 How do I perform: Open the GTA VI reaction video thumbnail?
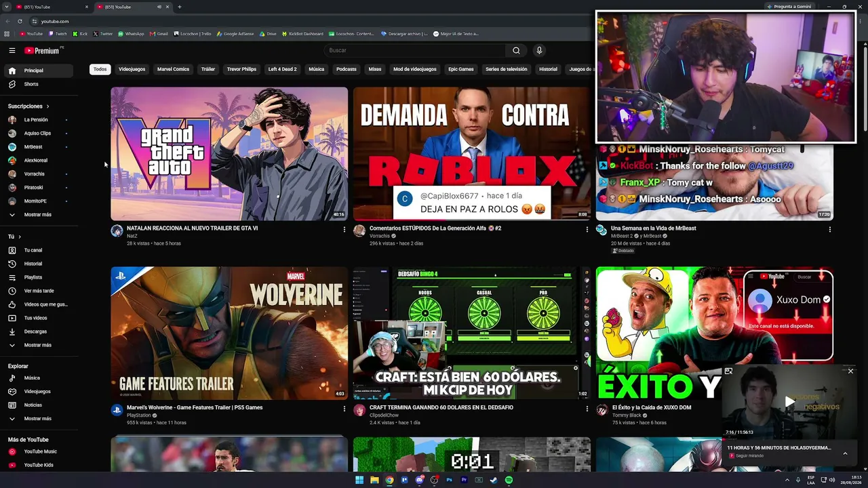tap(229, 154)
